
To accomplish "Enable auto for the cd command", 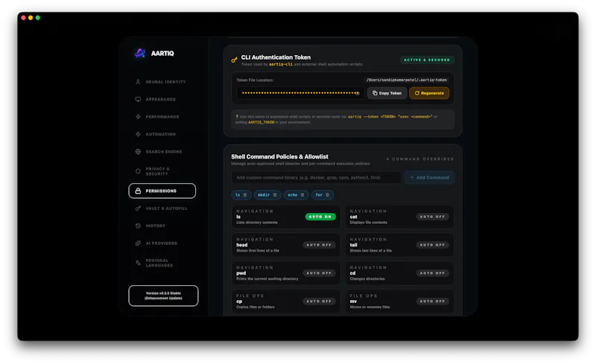I will [x=432, y=272].
